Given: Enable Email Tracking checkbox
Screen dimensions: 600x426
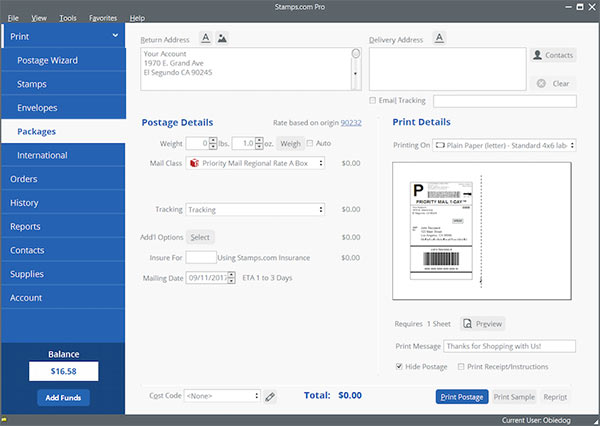Looking at the screenshot, I should [372, 100].
